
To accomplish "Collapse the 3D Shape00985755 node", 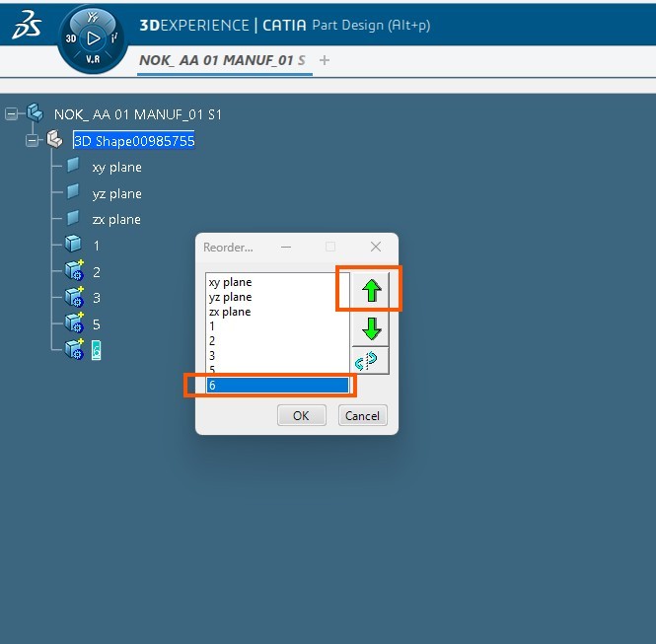I will coord(32,141).
